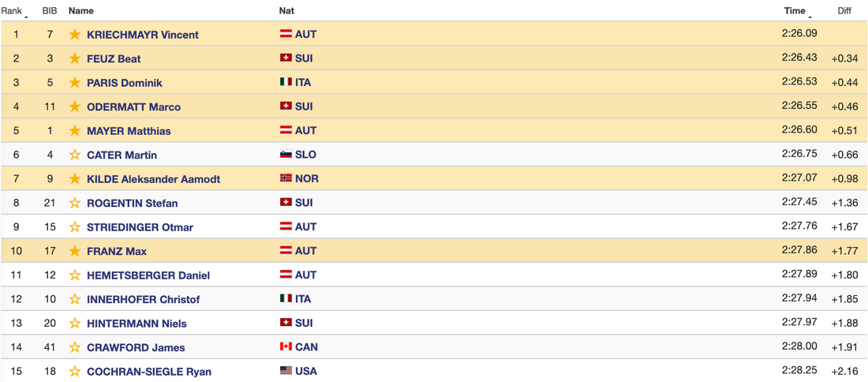The height and width of the screenshot is (382, 868).
Task: Click star icon next to ROGENTIN Stefan
Action: (x=75, y=203)
